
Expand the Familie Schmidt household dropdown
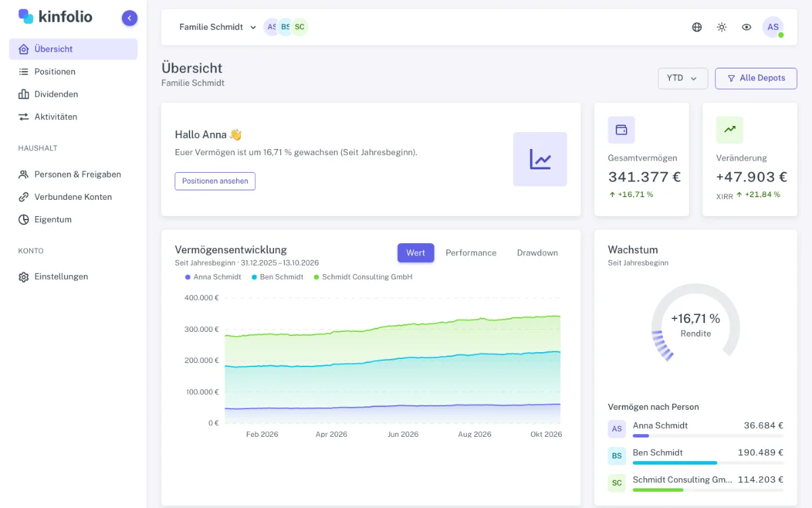click(x=217, y=27)
